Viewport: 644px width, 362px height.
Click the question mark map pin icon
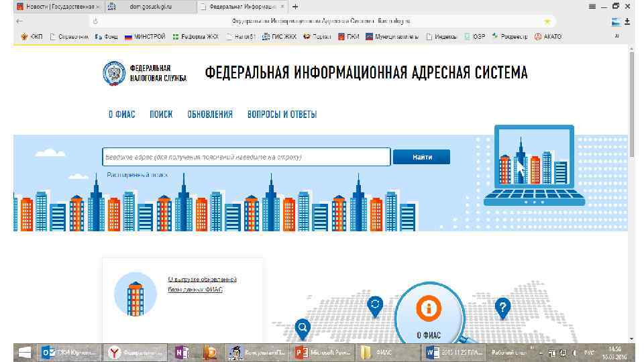[502, 308]
